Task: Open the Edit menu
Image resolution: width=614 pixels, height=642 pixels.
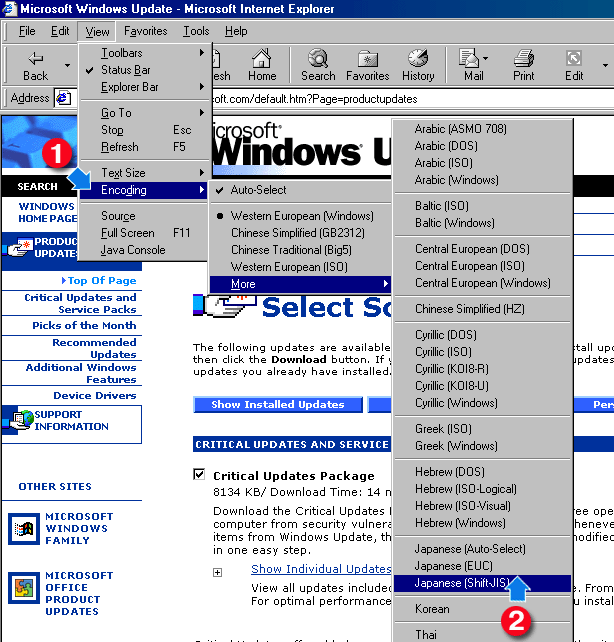Action: click(60, 31)
